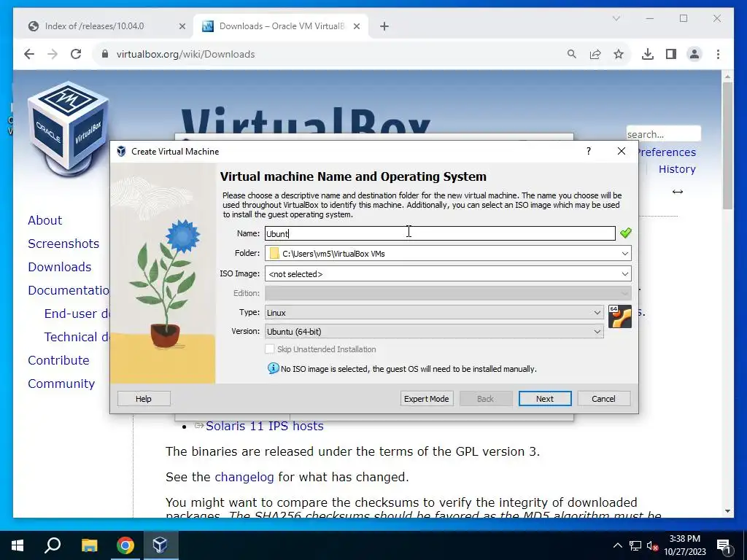The height and width of the screenshot is (560, 747).
Task: Click the VirtualBox icon in dialog title
Action: coord(122,152)
